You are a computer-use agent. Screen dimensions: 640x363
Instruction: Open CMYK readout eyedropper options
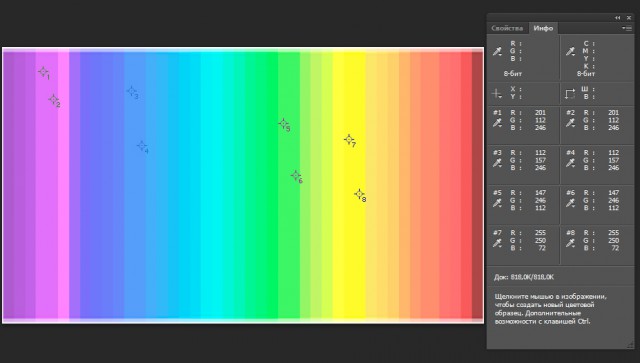tap(570, 51)
